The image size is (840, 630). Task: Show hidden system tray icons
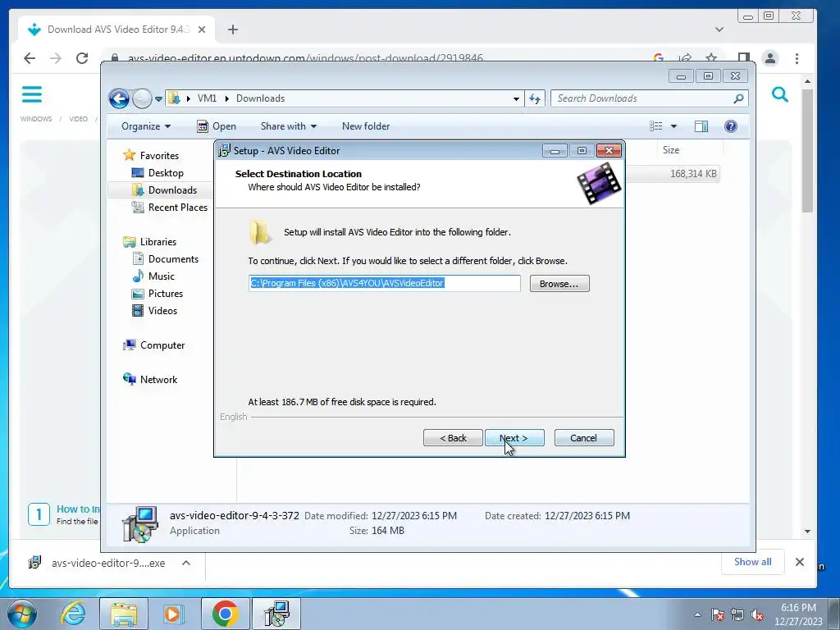click(x=697, y=614)
